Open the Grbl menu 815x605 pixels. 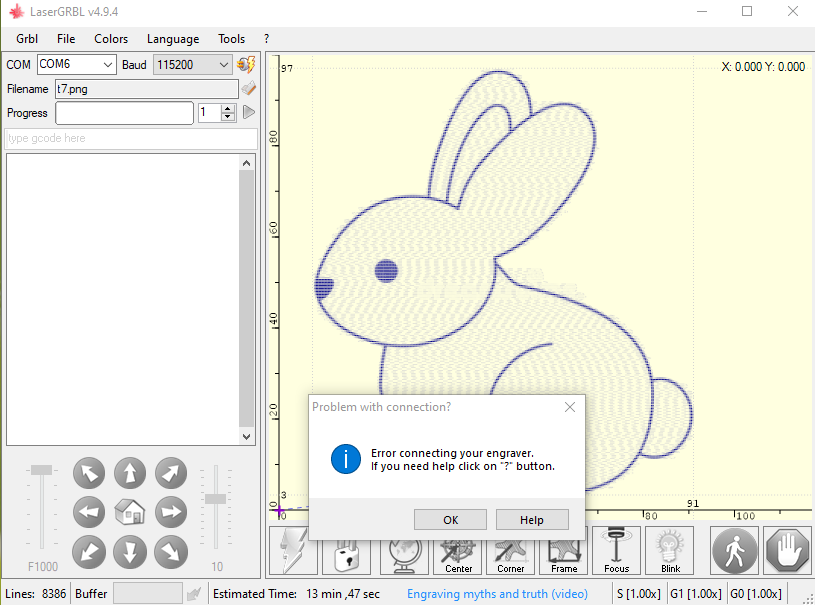[x=26, y=39]
